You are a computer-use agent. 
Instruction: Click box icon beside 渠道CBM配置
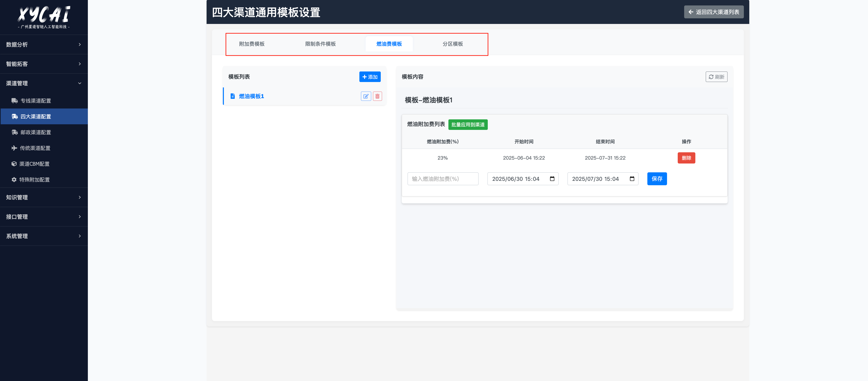14,164
